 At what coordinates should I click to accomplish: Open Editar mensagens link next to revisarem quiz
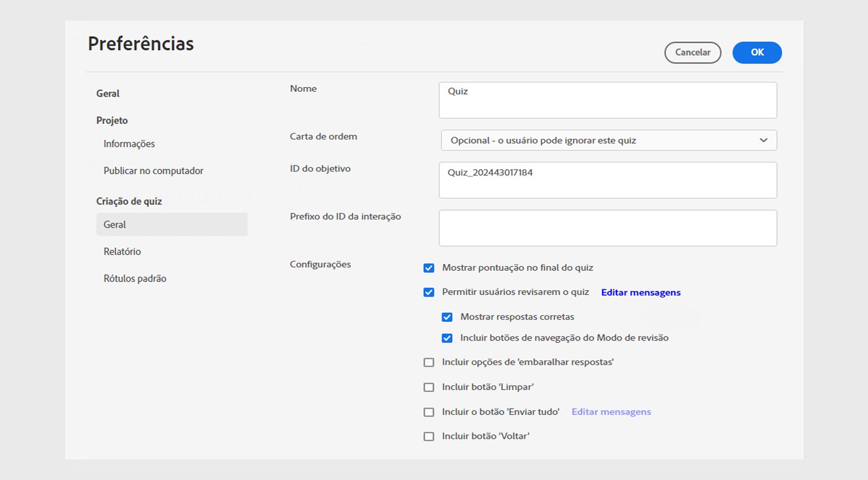tap(640, 292)
